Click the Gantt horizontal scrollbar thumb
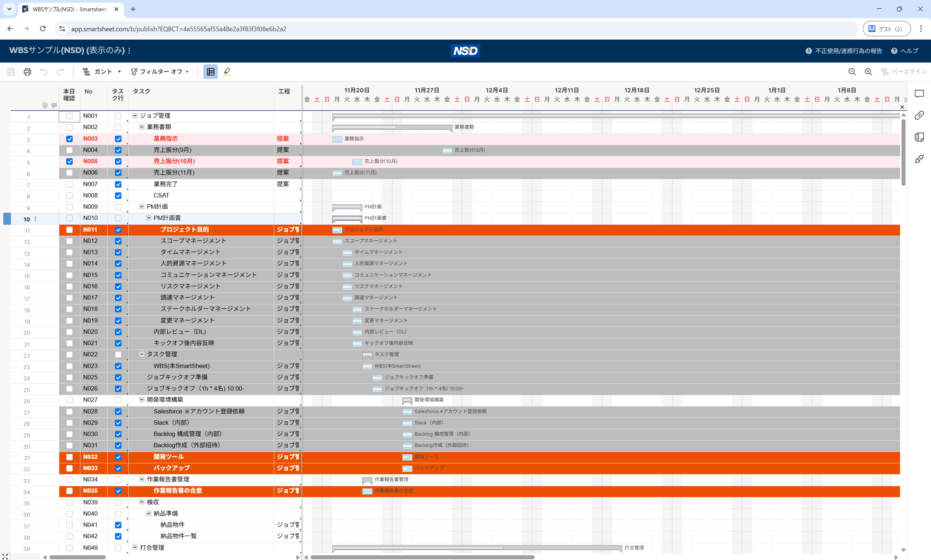 point(422,557)
